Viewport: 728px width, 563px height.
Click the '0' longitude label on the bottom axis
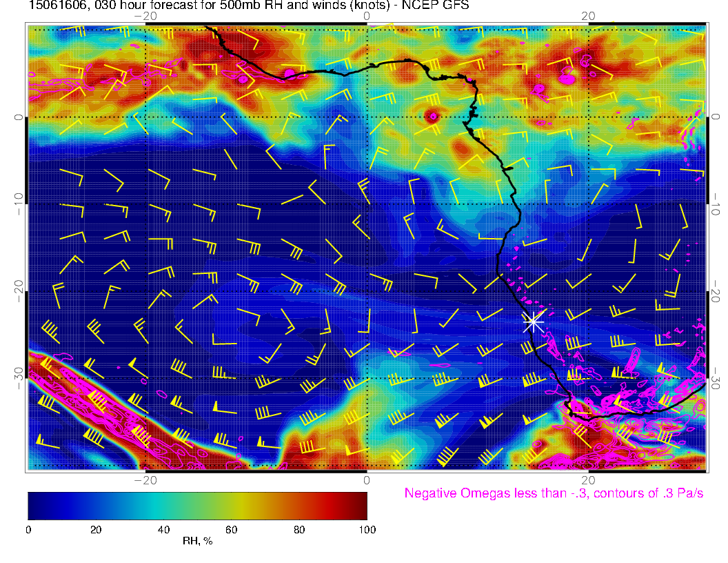(367, 480)
